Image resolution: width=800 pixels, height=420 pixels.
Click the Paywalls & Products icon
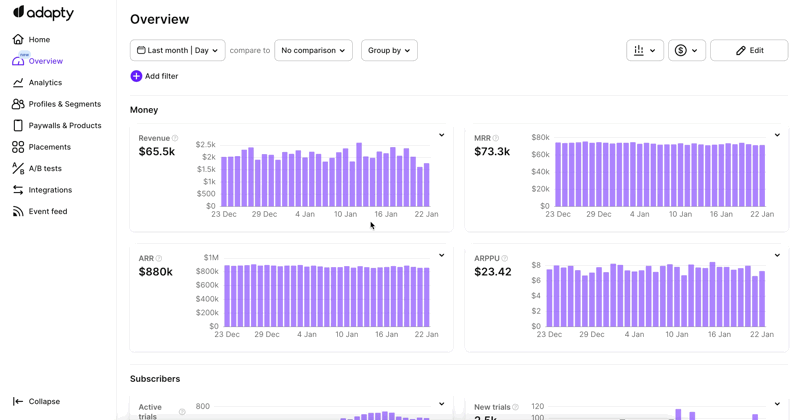[x=18, y=126]
